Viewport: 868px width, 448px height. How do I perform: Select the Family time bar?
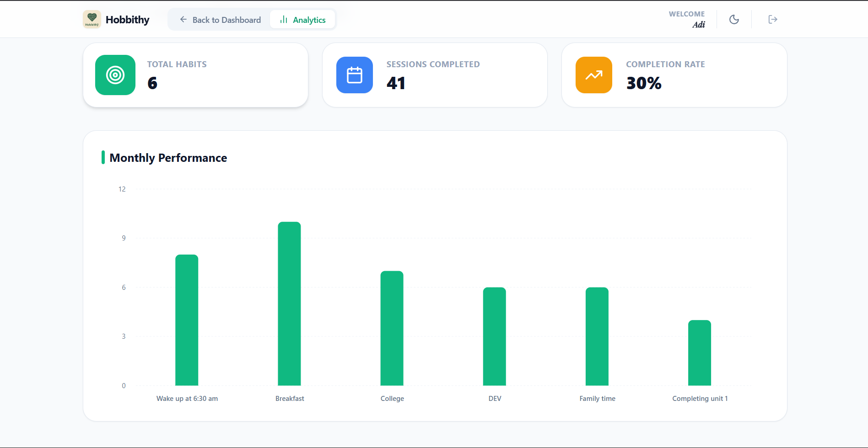(x=597, y=336)
